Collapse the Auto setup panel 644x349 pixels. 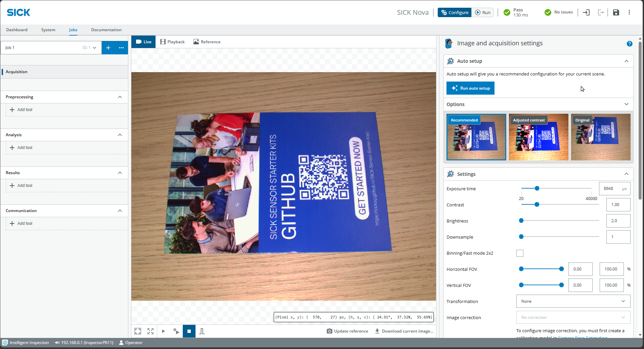tap(627, 61)
